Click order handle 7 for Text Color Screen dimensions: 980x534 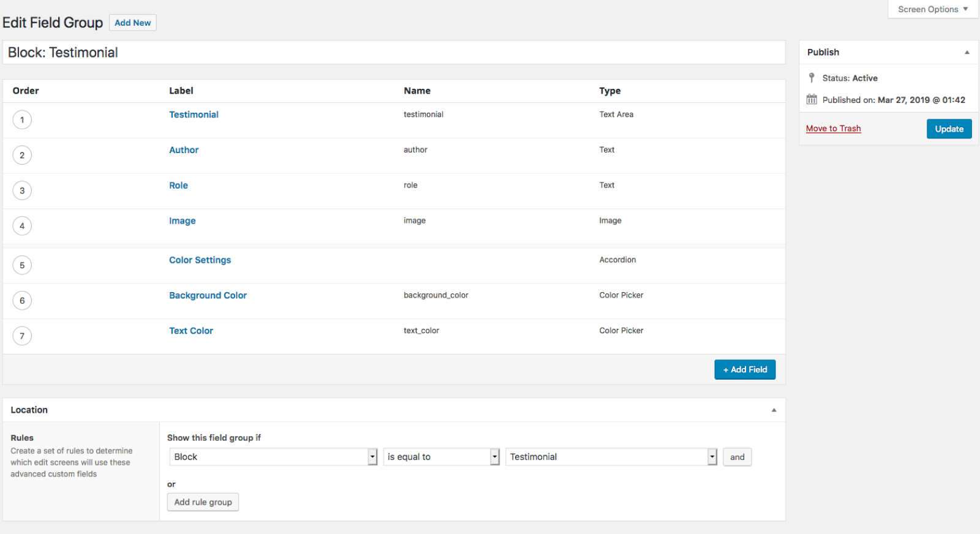pyautogui.click(x=22, y=336)
